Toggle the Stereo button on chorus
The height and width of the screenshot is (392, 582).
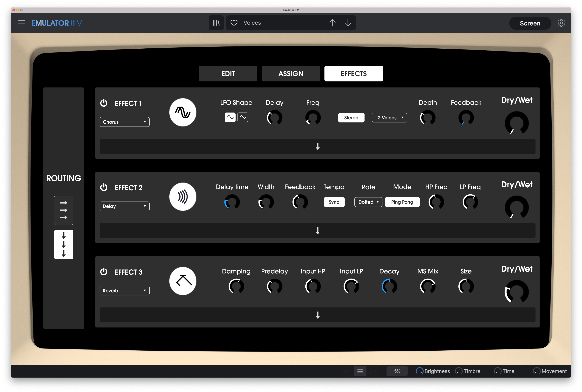pyautogui.click(x=351, y=118)
